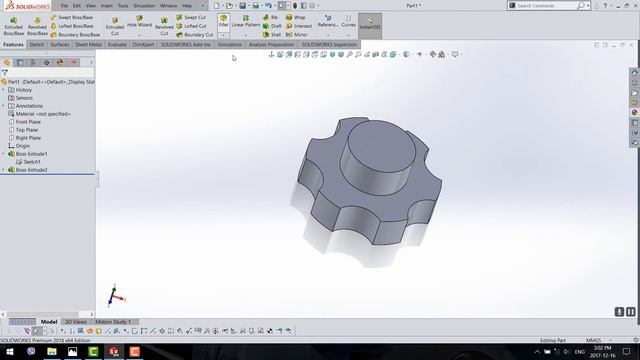Viewport: 640px width, 360px height.
Task: Switch to the Surfaces tab
Action: click(60, 44)
